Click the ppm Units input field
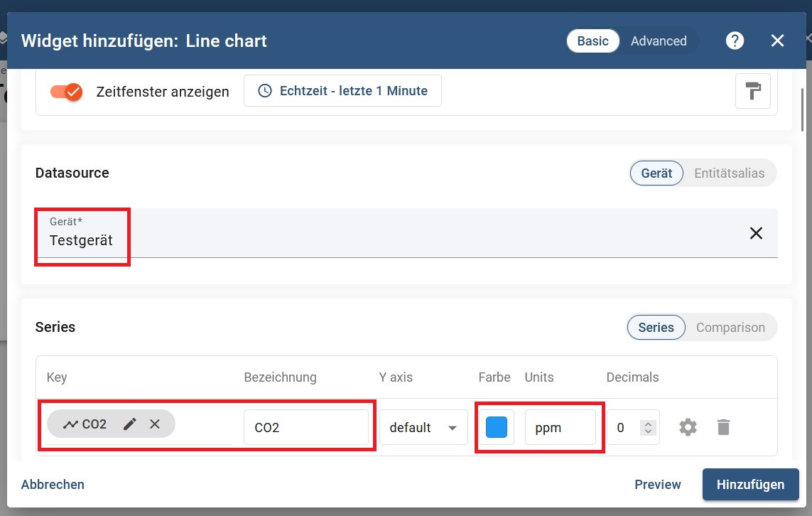812x516 pixels. point(560,427)
